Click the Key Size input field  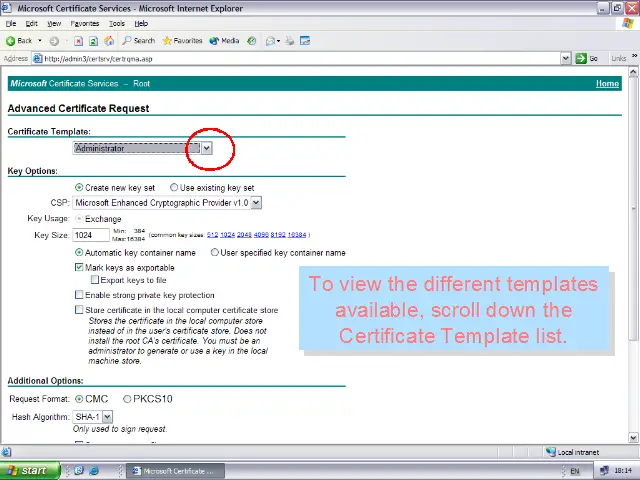click(91, 235)
